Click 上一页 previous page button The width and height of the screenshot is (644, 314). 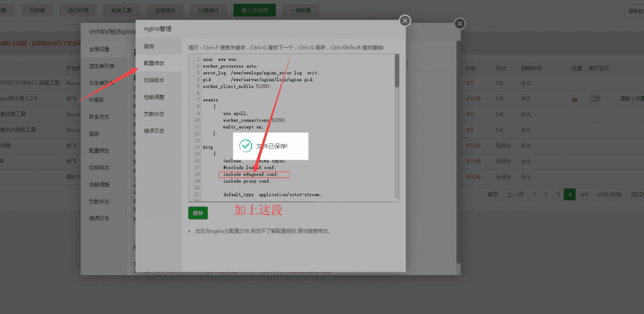515,194
